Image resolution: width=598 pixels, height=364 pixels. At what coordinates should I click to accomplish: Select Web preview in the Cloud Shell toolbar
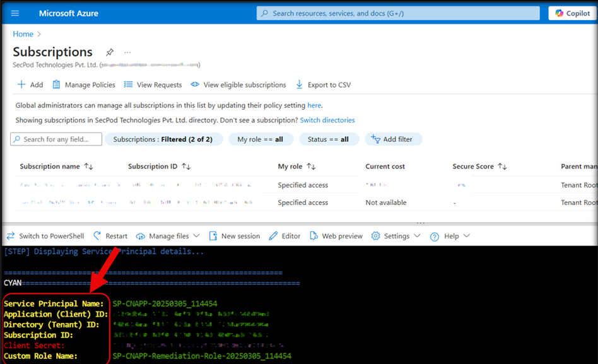(342, 236)
